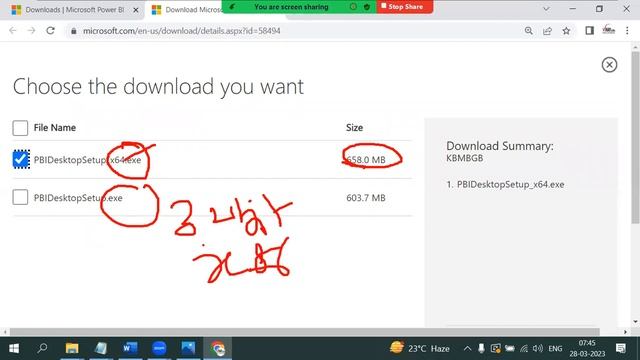Close the download chooser dialog
Image resolution: width=640 pixels, height=360 pixels.
coord(609,64)
